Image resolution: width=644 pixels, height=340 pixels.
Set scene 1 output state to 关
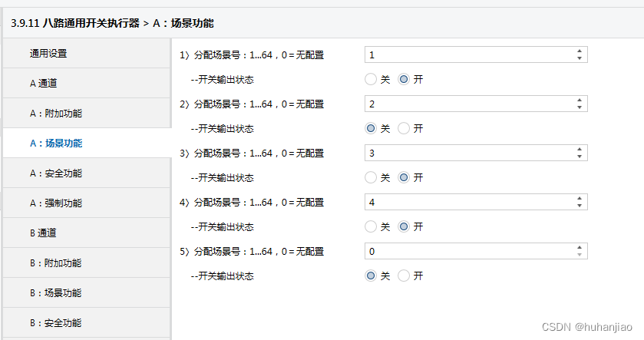pos(371,79)
